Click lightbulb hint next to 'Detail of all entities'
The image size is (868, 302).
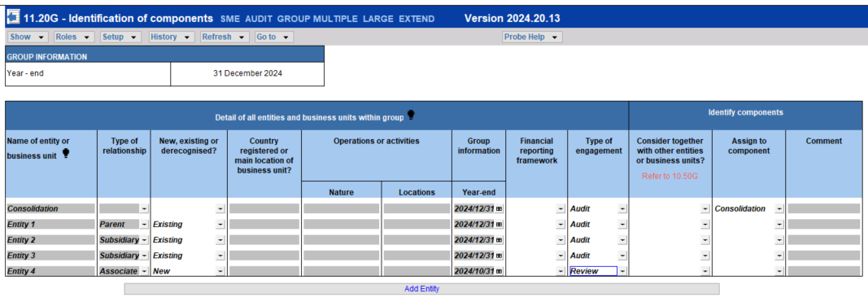[x=411, y=115]
